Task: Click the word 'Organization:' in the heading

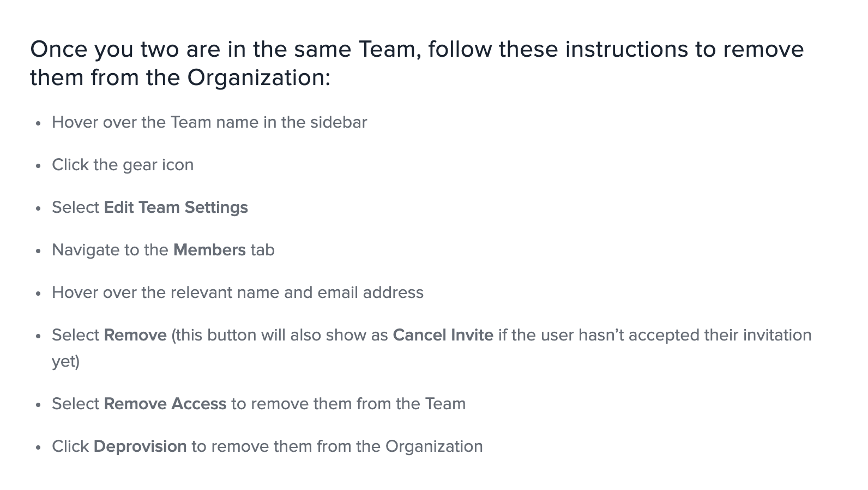Action: click(x=259, y=78)
